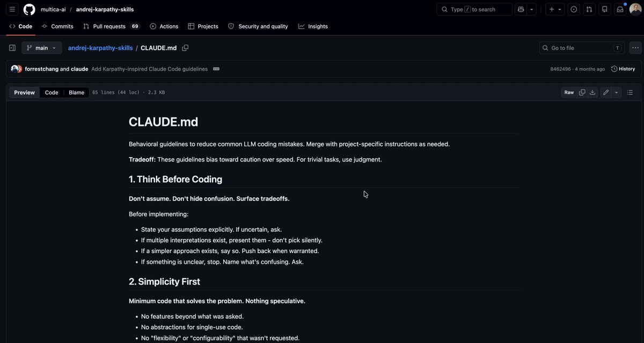Switch to the Projects tab
The width and height of the screenshot is (644, 343).
point(203,26)
